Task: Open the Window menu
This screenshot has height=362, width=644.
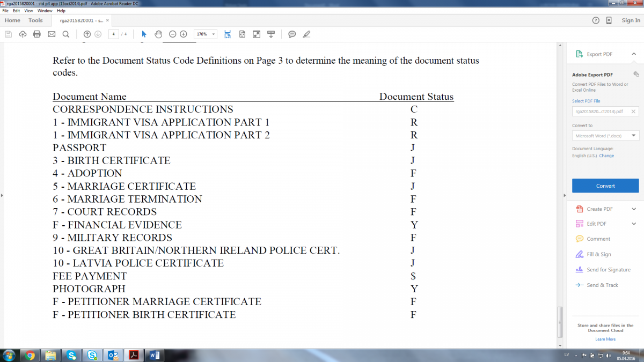Action: coord(45,11)
